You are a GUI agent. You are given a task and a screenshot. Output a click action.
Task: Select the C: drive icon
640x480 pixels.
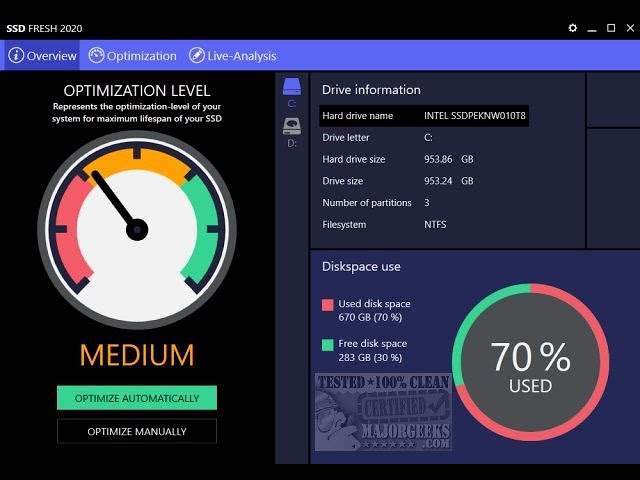click(292, 87)
